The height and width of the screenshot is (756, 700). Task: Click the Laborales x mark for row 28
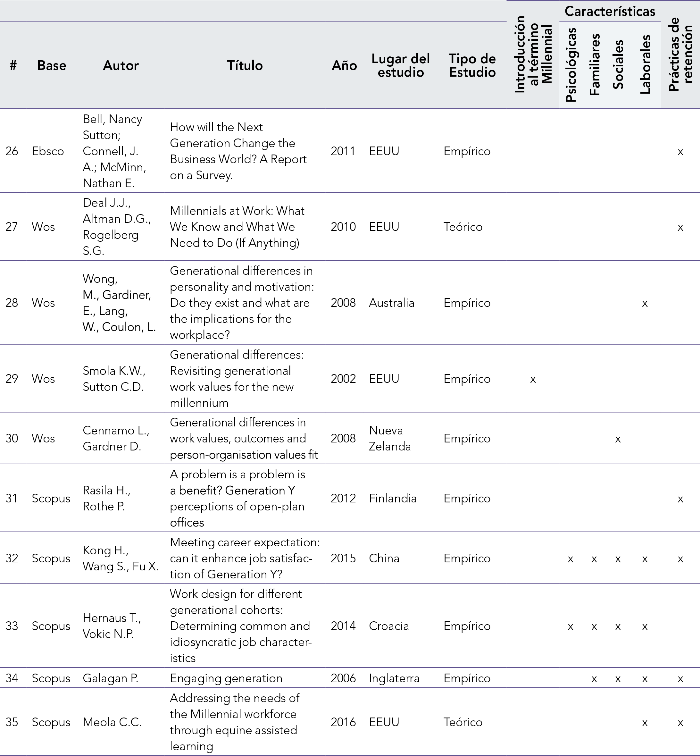(x=644, y=304)
